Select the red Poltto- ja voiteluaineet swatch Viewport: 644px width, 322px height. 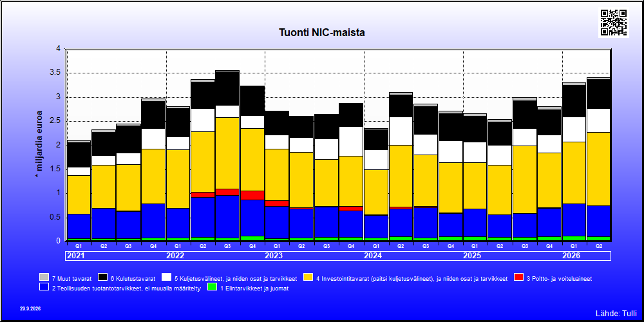pyautogui.click(x=519, y=277)
